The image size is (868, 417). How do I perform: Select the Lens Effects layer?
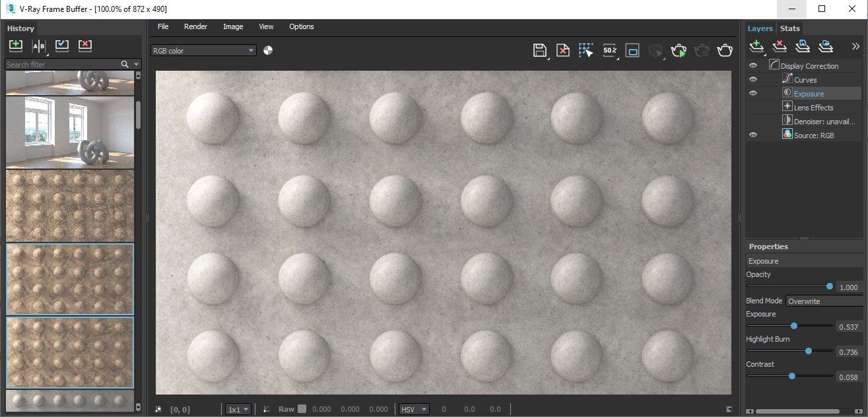click(x=813, y=107)
